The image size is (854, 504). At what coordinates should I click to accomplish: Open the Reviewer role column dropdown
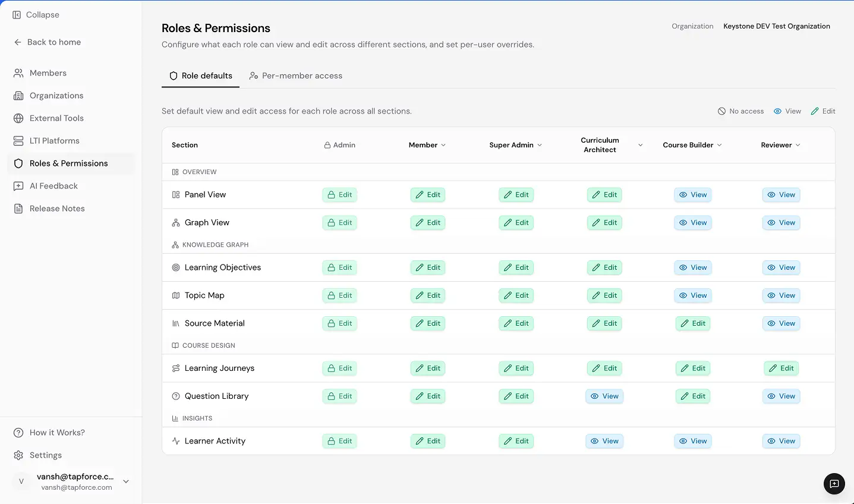coord(781,145)
